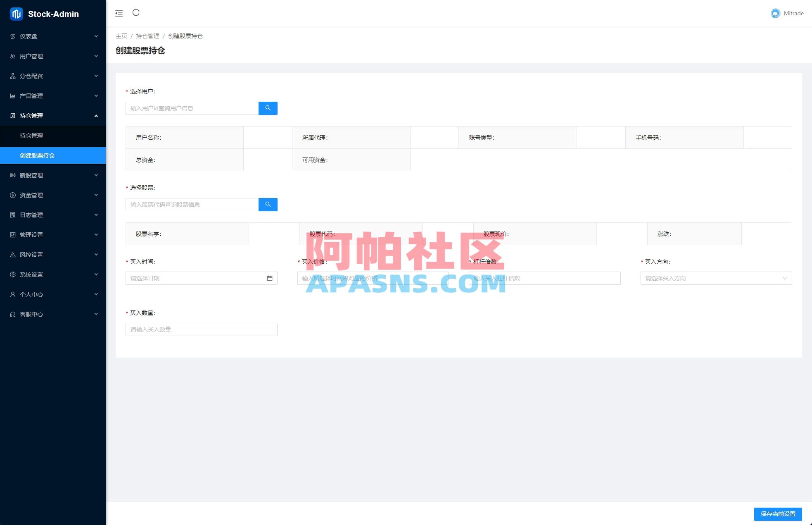
Task: Open 主页 from the breadcrumb
Action: pyautogui.click(x=121, y=36)
